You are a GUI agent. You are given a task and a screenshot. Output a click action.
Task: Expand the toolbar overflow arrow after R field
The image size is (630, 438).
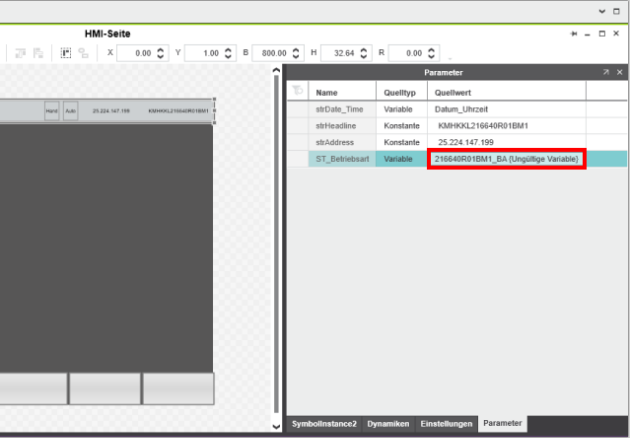pyautogui.click(x=450, y=59)
